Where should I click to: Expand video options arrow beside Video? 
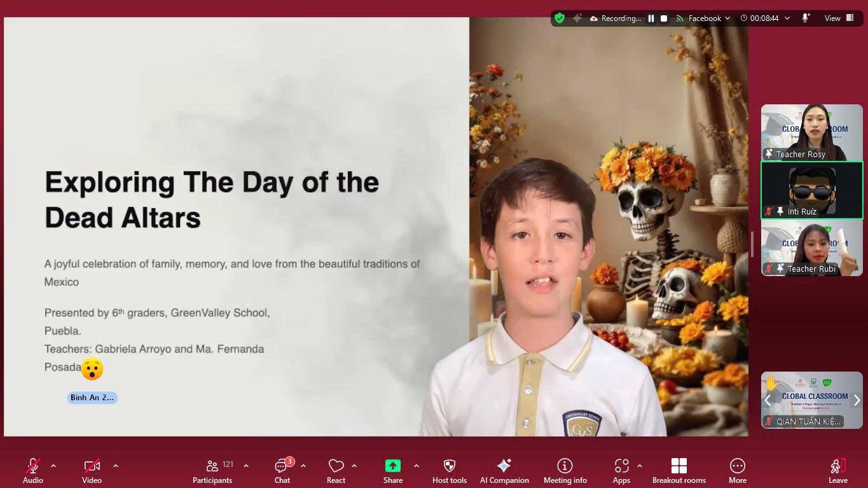tap(116, 466)
